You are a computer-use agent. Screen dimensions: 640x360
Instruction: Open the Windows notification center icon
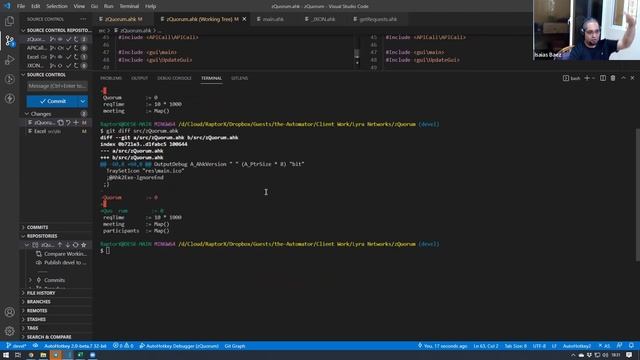[629, 355]
